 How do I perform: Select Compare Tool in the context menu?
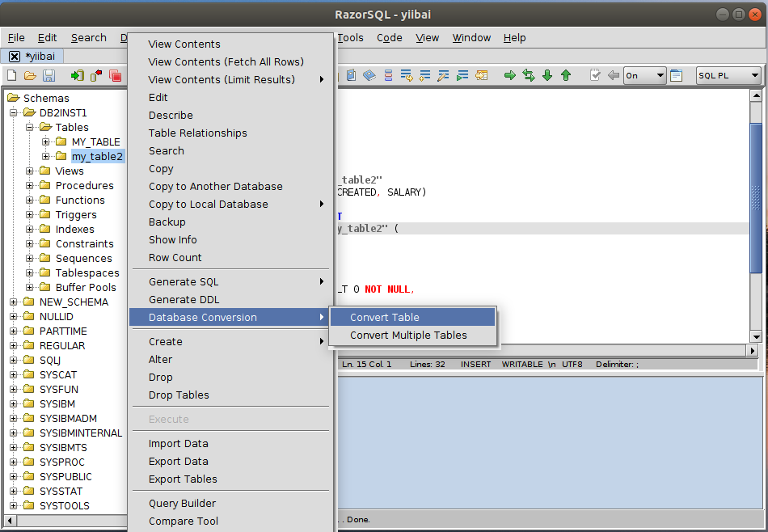tap(231, 521)
